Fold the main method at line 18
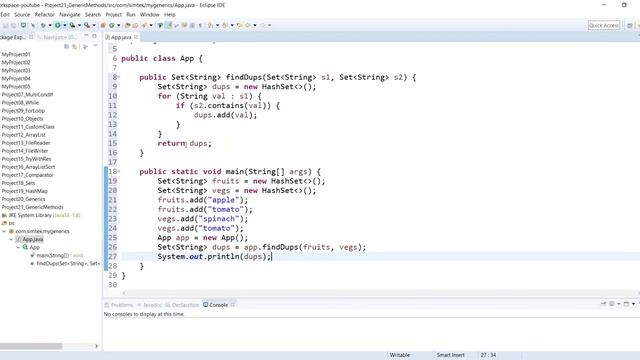The image size is (640, 360). click(x=119, y=171)
